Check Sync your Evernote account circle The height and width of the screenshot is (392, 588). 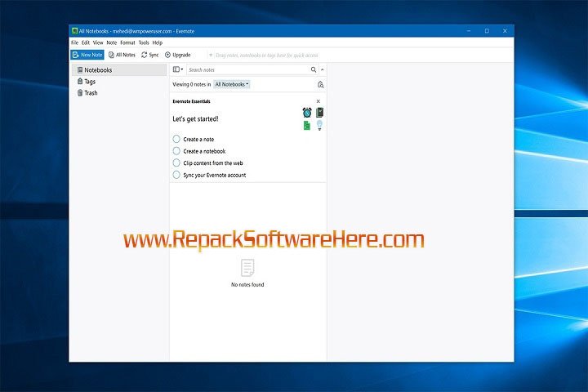tap(176, 175)
